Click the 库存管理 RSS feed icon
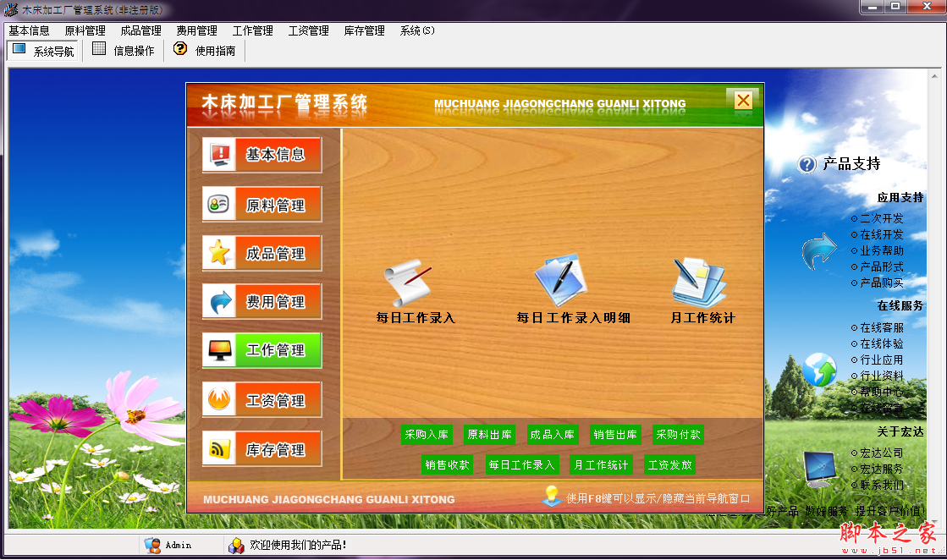Viewport: 947px width, 560px height. [219, 449]
